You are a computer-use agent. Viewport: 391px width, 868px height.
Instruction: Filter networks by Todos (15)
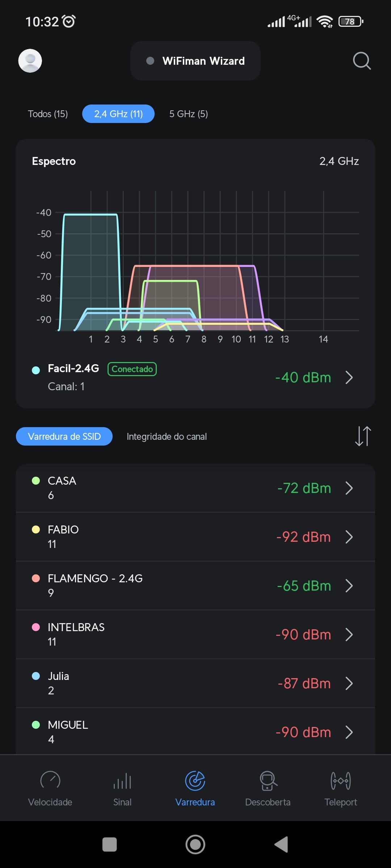[x=48, y=114]
